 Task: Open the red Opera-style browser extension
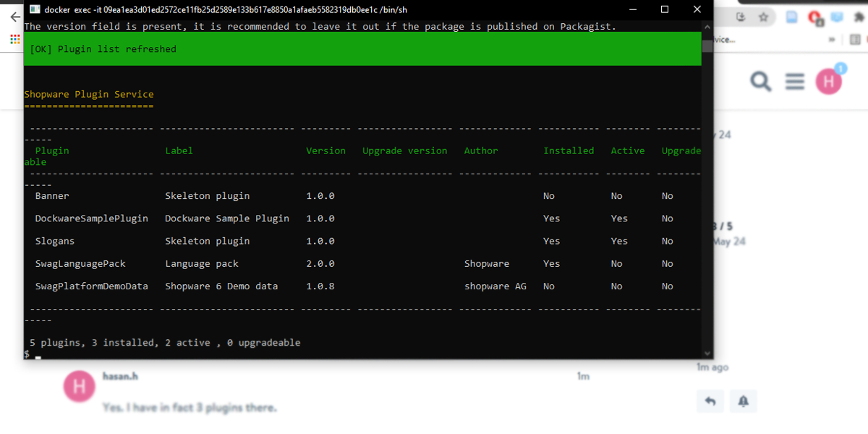tap(814, 17)
